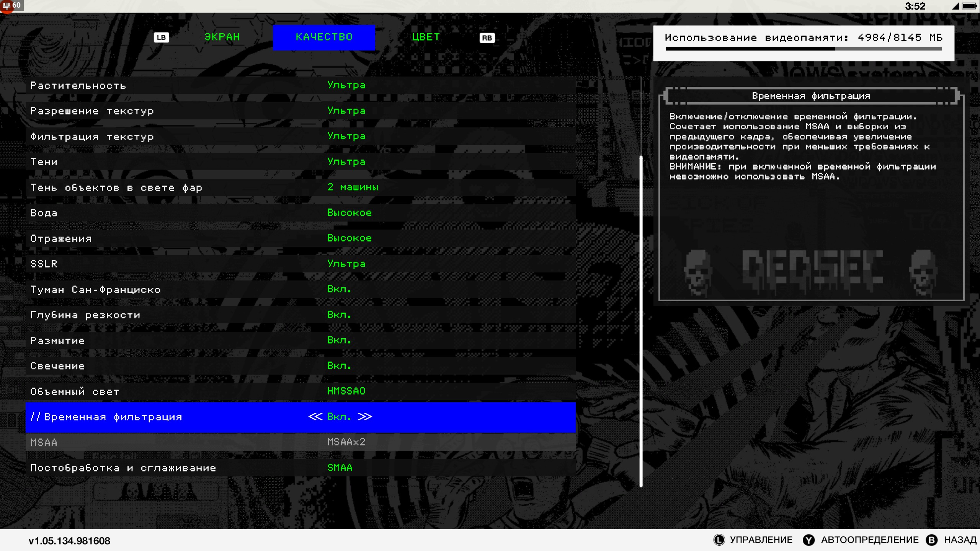
Task: Click the L stick controls icon
Action: tap(719, 540)
